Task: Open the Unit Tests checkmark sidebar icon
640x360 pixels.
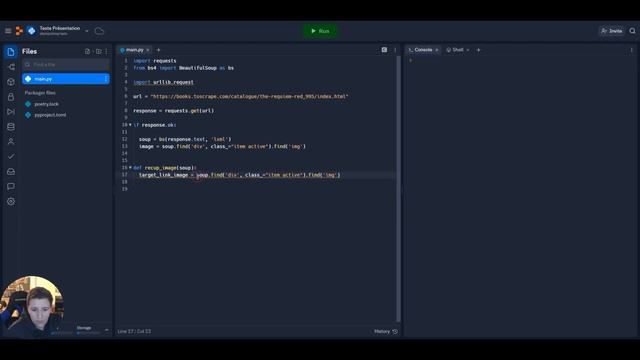Action: point(11,157)
